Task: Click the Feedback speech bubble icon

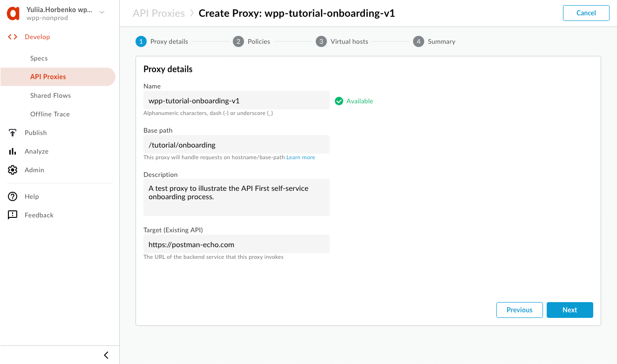Action: tap(13, 215)
